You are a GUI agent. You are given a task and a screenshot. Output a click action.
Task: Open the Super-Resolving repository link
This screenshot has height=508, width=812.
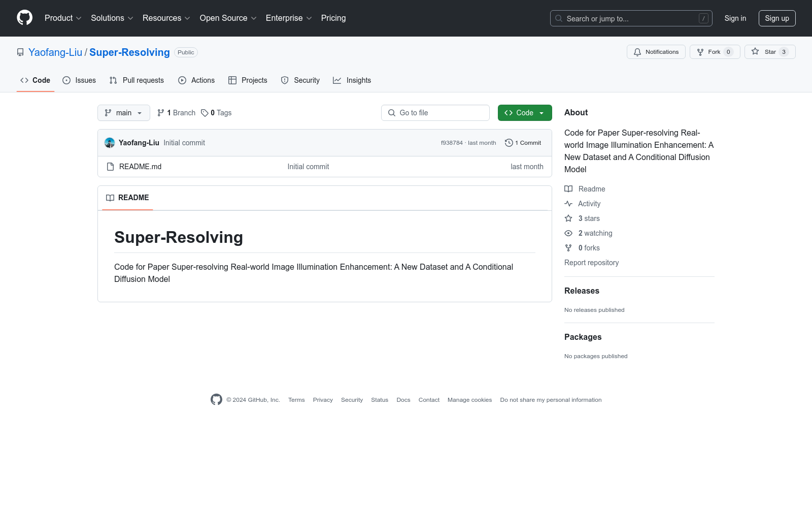point(129,52)
